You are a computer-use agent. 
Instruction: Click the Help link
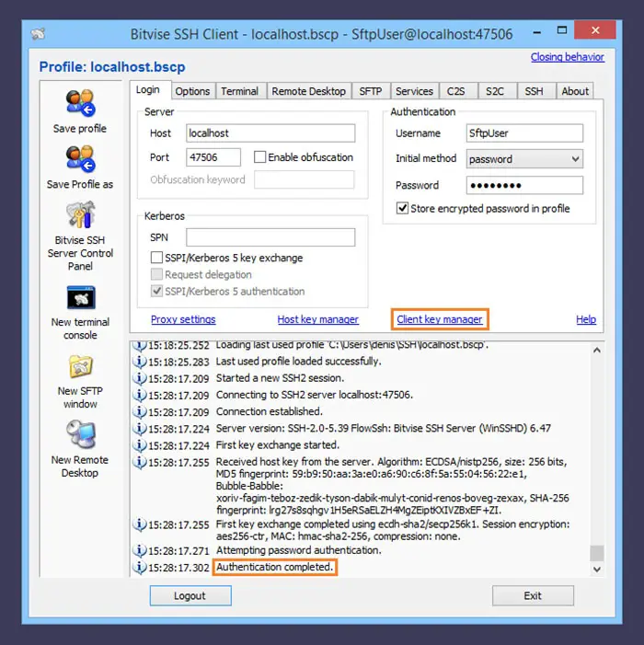(586, 319)
